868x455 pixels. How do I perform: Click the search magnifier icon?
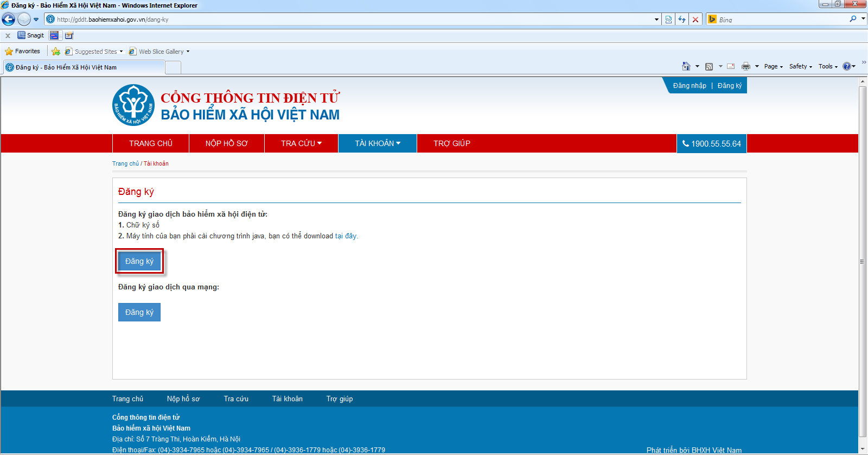click(853, 19)
